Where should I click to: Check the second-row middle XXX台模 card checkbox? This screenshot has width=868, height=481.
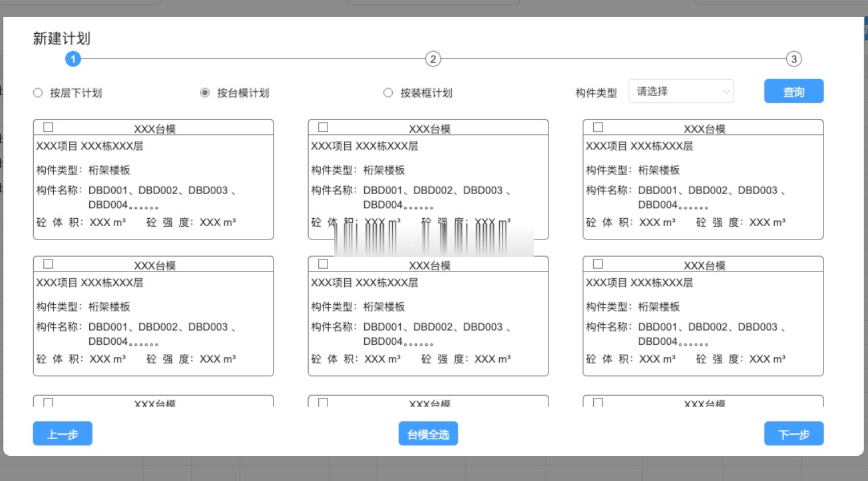click(x=323, y=264)
